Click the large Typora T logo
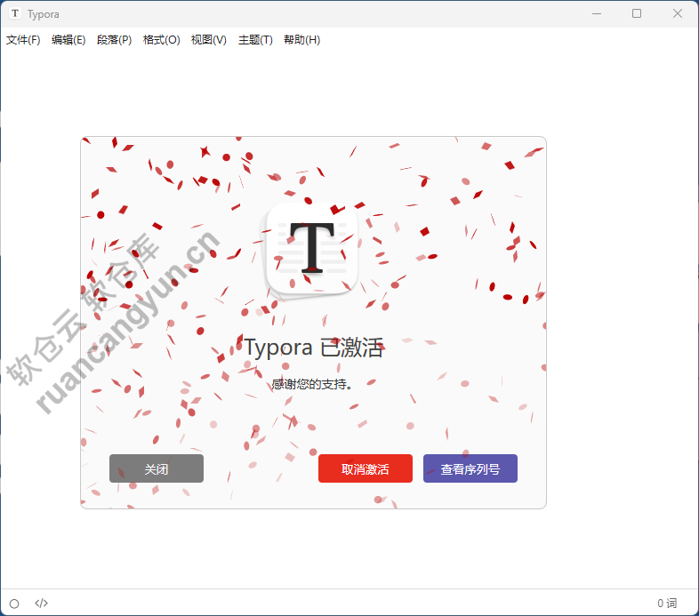The height and width of the screenshot is (616, 699). tap(312, 250)
